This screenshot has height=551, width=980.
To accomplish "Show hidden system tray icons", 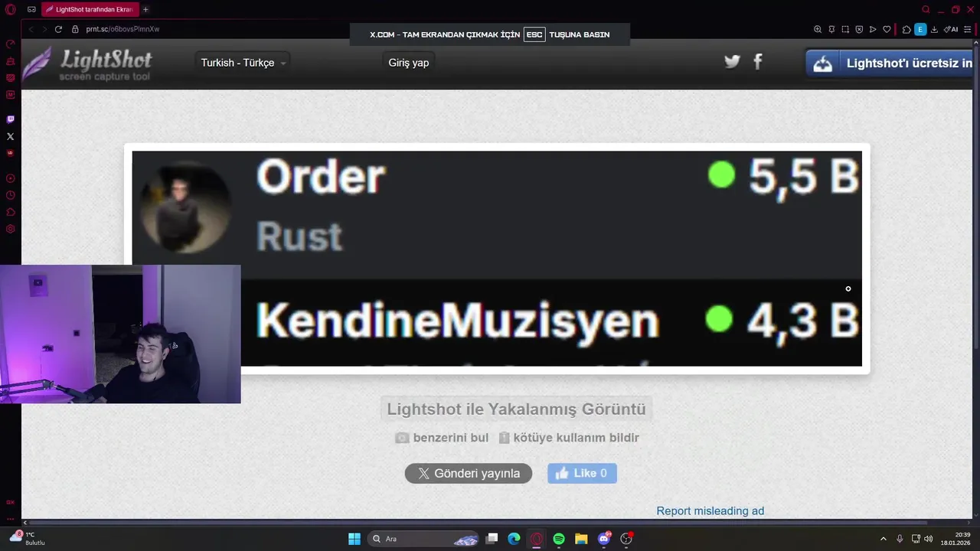I will (x=883, y=539).
